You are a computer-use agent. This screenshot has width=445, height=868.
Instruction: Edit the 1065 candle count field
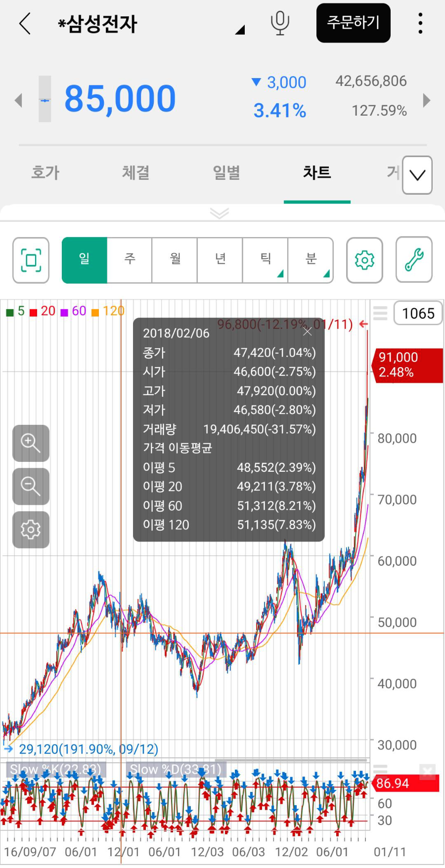click(x=418, y=313)
